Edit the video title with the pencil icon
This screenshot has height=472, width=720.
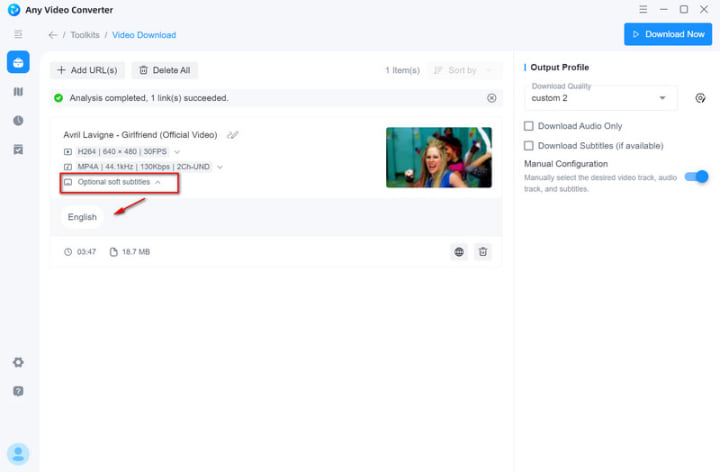tap(233, 135)
